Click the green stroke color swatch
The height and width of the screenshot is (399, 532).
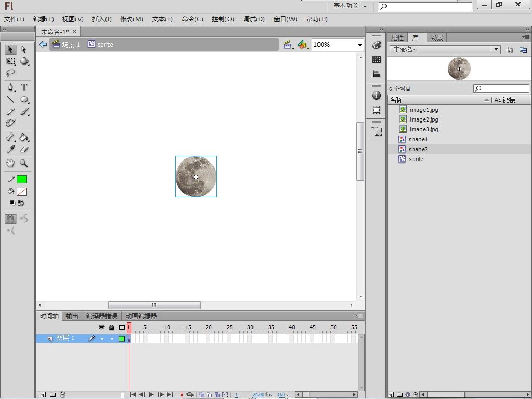point(22,179)
